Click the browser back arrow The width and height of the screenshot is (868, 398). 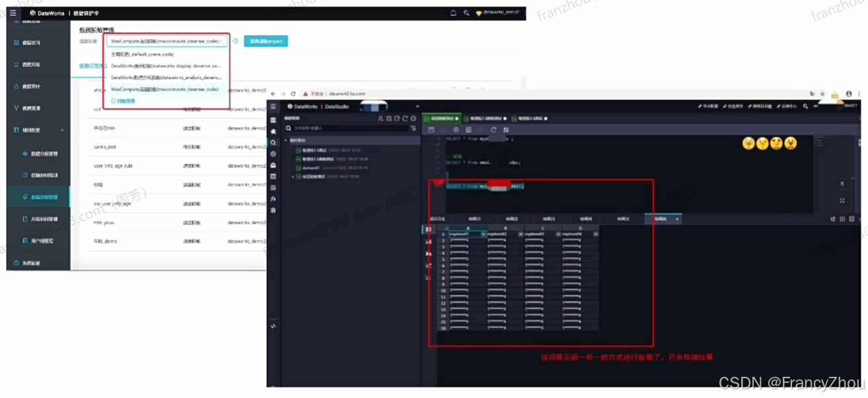(x=273, y=94)
